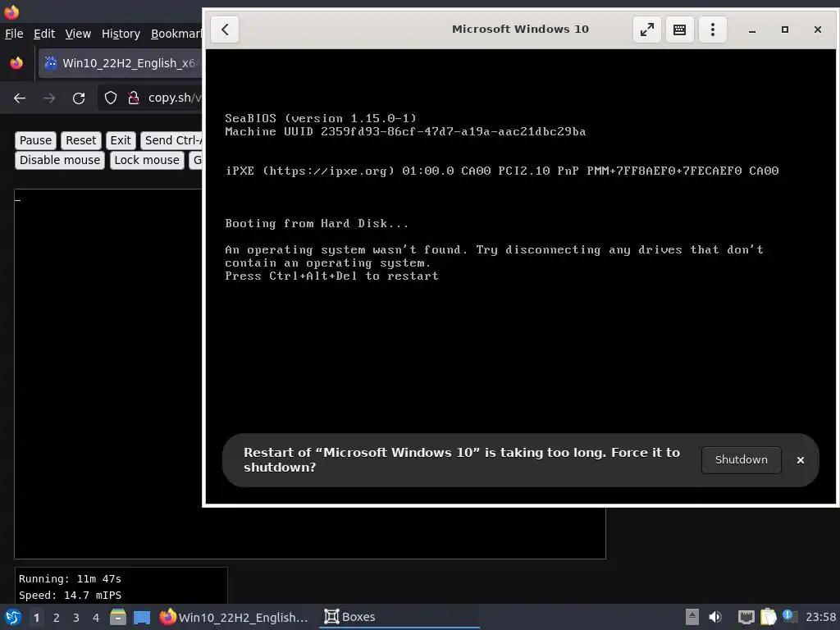
Task: Open the History menu in Firefox
Action: pyautogui.click(x=121, y=34)
